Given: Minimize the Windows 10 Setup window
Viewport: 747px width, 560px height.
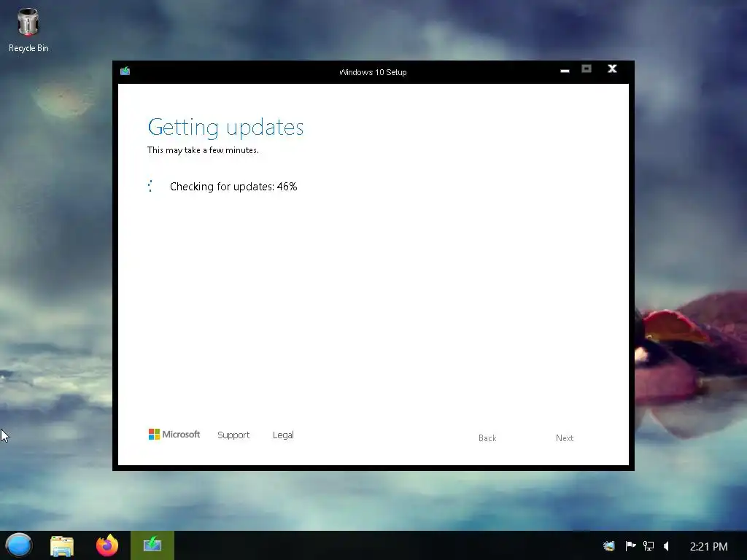Looking at the screenshot, I should [x=565, y=70].
